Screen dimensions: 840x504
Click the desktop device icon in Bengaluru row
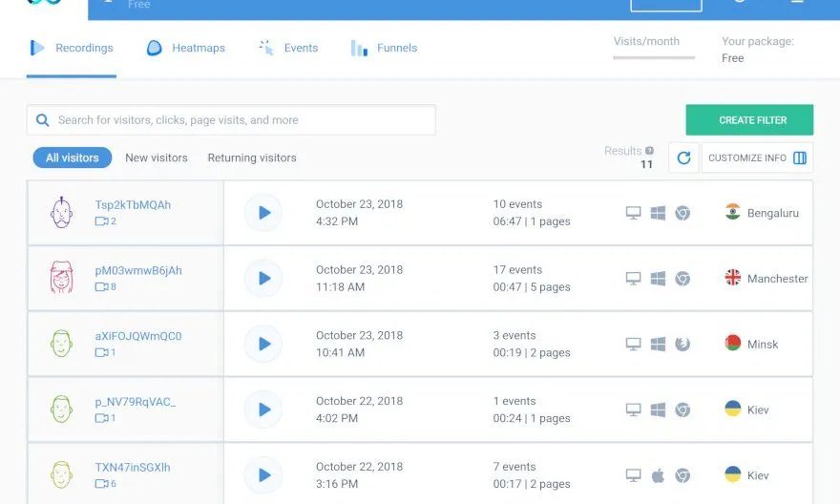[633, 213]
